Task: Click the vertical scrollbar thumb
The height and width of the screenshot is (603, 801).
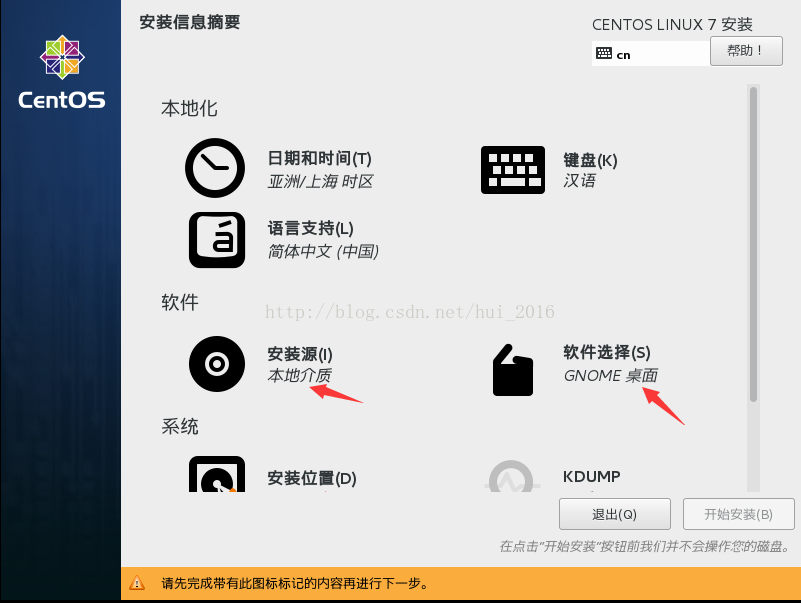Action: (753, 244)
